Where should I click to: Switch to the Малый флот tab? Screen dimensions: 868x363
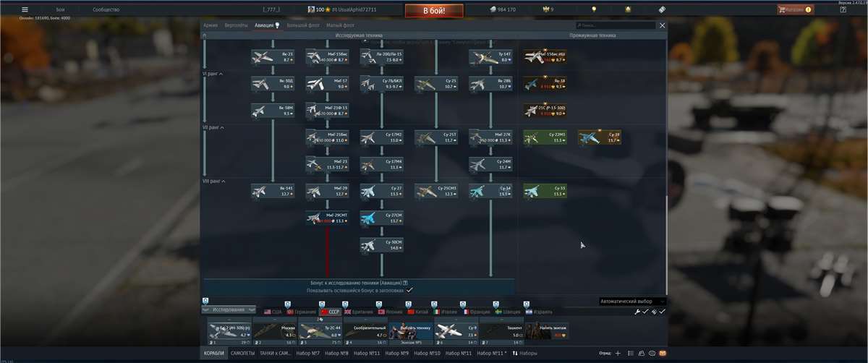pyautogui.click(x=340, y=25)
